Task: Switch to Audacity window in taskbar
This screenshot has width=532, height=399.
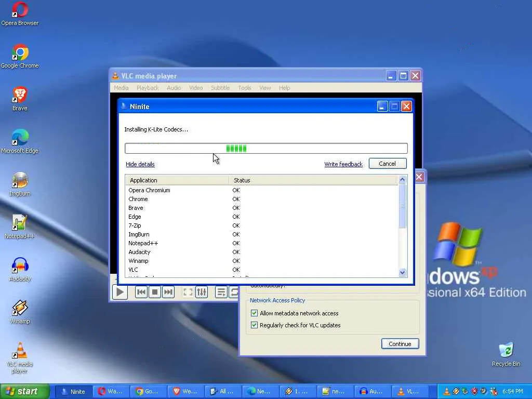Action: (373, 392)
